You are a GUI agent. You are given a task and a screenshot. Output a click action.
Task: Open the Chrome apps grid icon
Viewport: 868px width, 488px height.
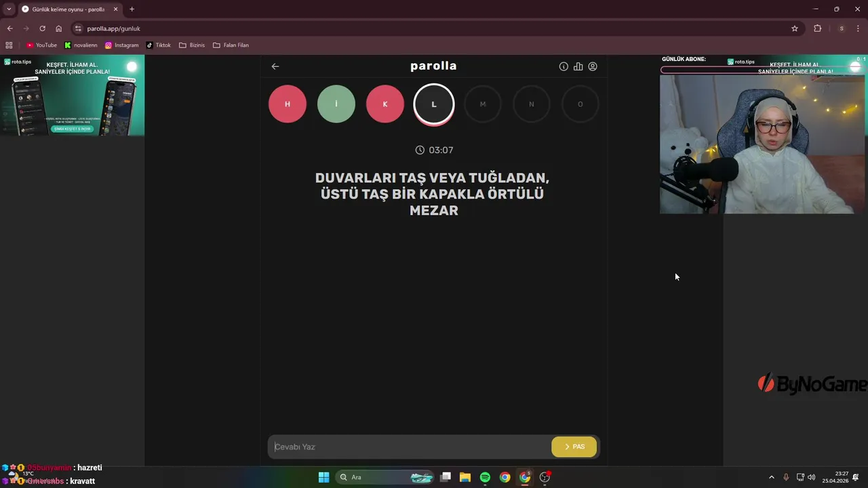coord(9,45)
